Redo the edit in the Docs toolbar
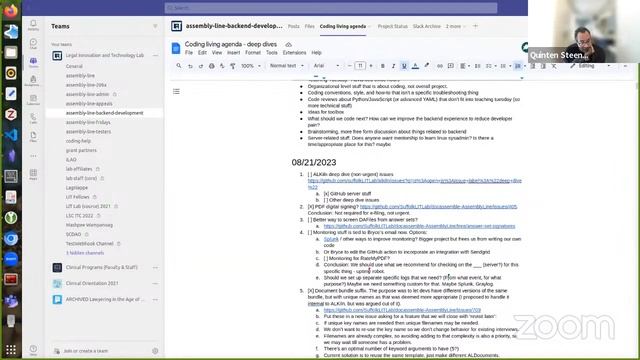 [x=201, y=66]
